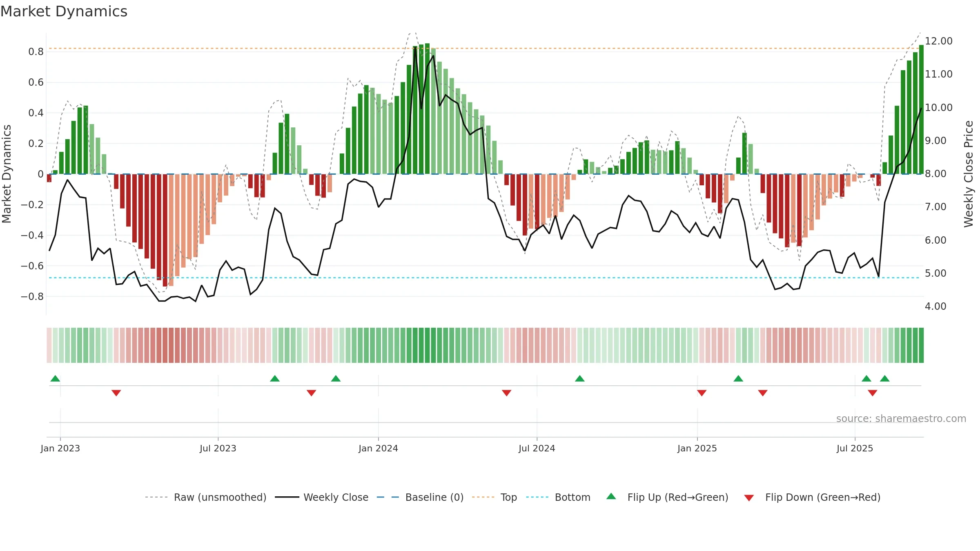
Task: Toggle the Raw (unsmoothed) legend entry
Action: [x=205, y=497]
